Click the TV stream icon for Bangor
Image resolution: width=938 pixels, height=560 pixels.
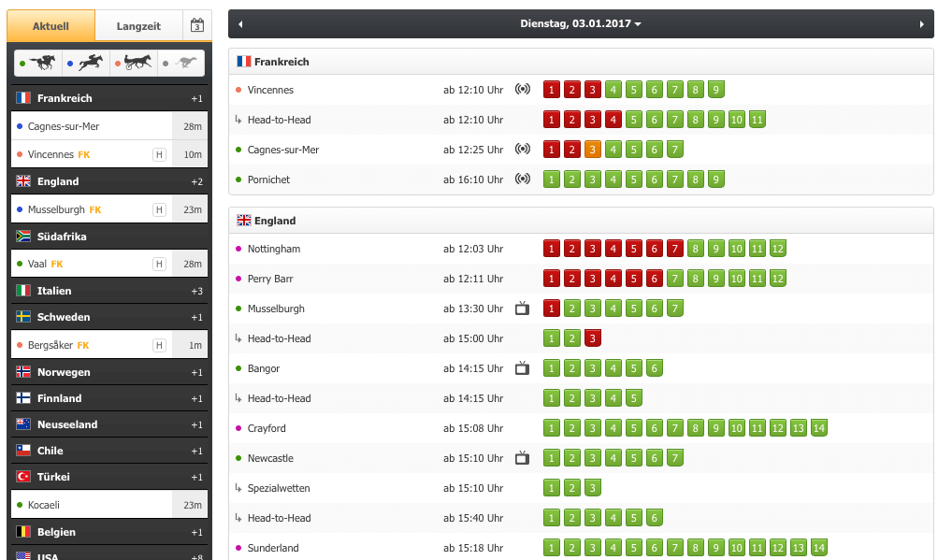(523, 368)
